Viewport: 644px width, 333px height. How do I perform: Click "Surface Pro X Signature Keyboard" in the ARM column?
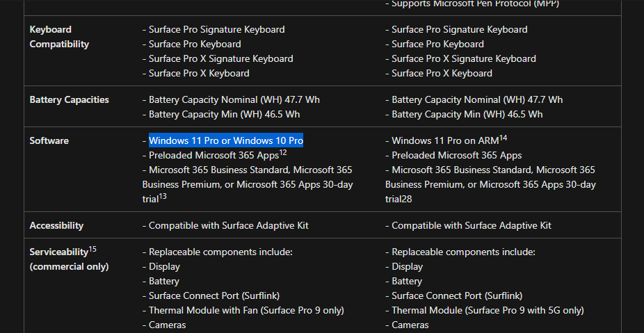464,58
